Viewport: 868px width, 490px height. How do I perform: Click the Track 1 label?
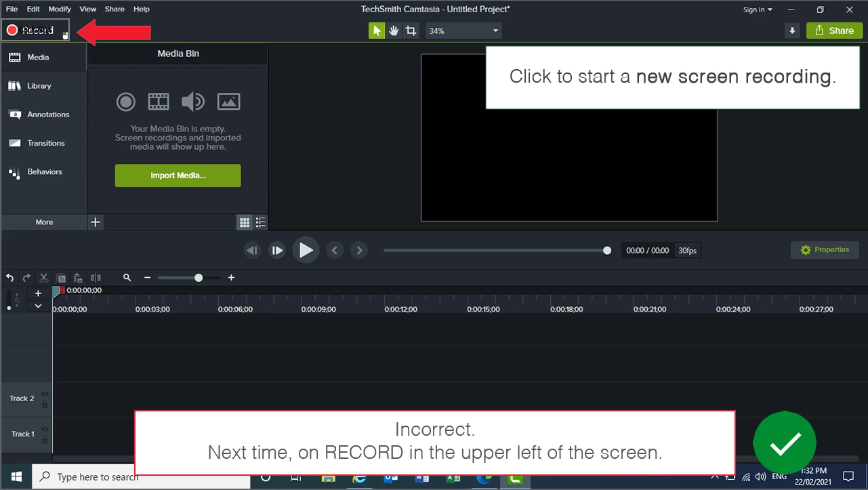[x=23, y=434]
